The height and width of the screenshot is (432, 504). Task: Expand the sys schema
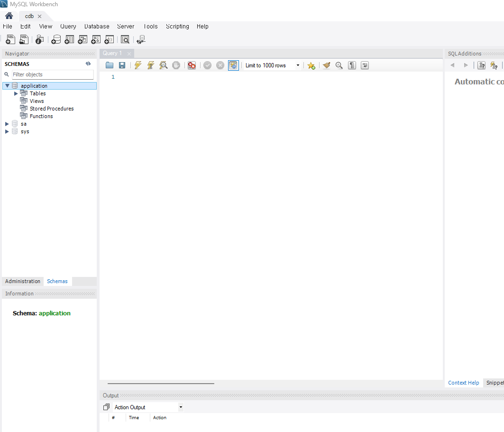coord(7,131)
